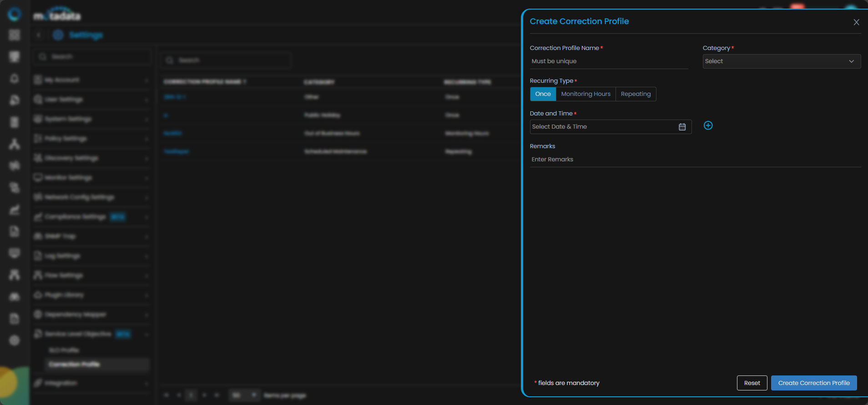Focus the Enter Remarks text field
This screenshot has width=868, height=405.
point(695,160)
